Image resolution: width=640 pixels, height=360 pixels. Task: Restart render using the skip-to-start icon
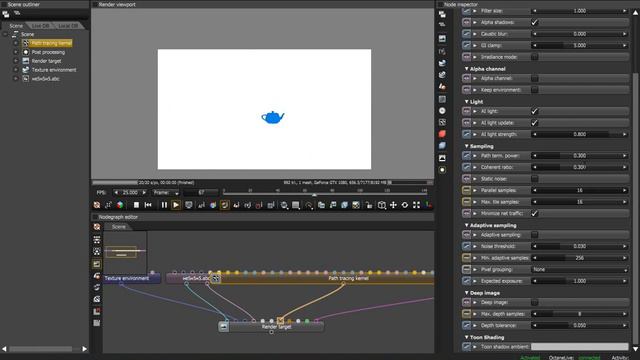pos(148,205)
